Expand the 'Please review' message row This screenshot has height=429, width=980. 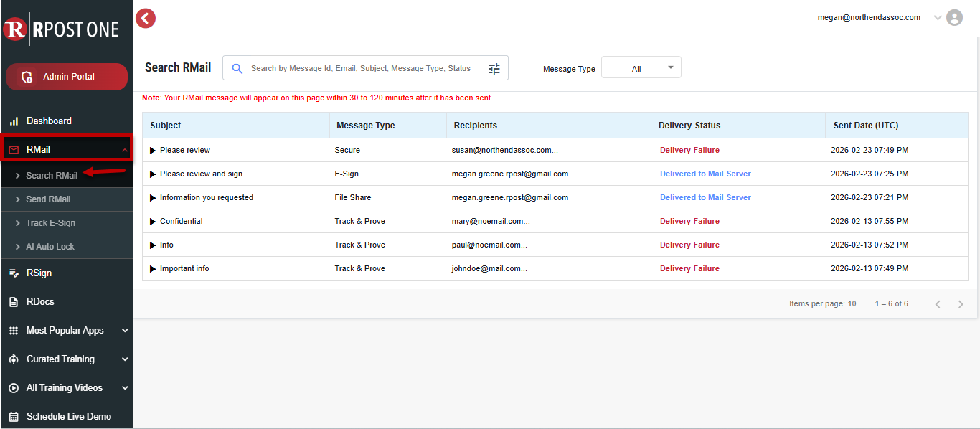tap(153, 151)
